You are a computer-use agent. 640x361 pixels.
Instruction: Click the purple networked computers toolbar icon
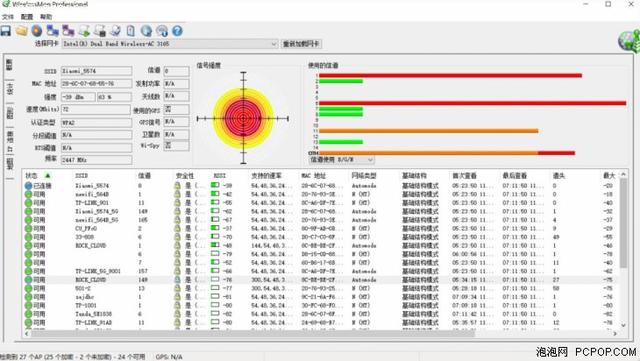68,31
